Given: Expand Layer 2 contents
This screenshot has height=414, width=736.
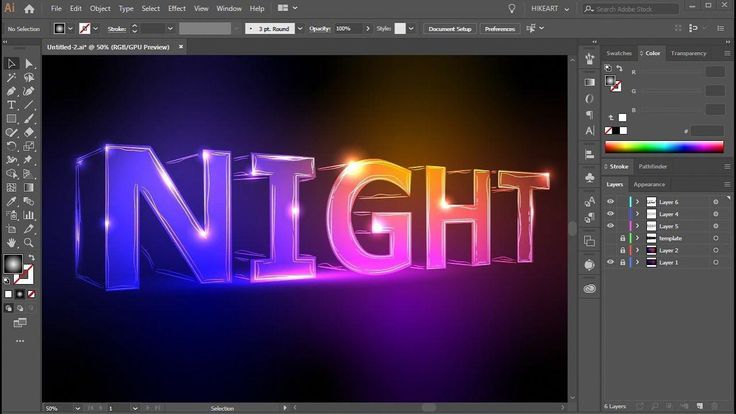Looking at the screenshot, I should tap(637, 250).
